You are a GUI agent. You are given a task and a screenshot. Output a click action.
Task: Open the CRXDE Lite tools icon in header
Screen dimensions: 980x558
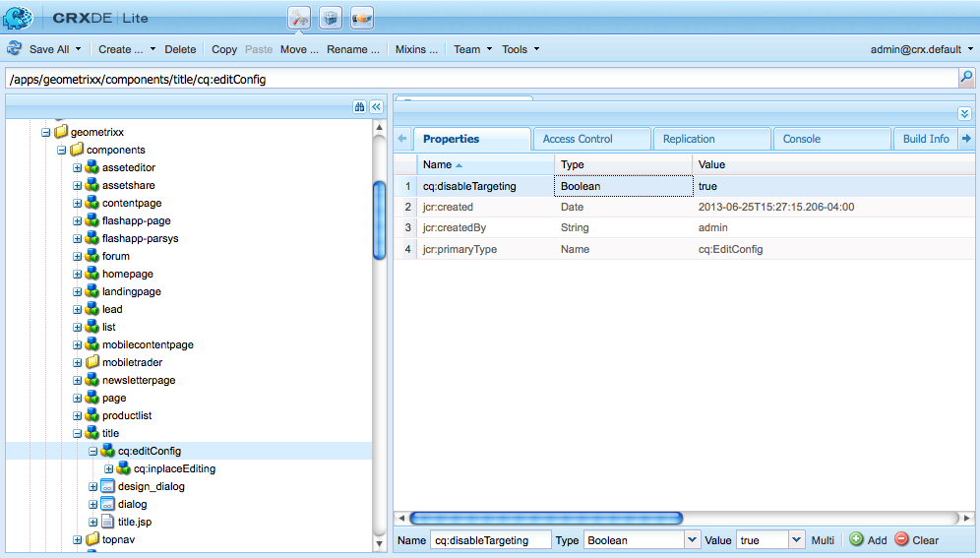coord(299,18)
